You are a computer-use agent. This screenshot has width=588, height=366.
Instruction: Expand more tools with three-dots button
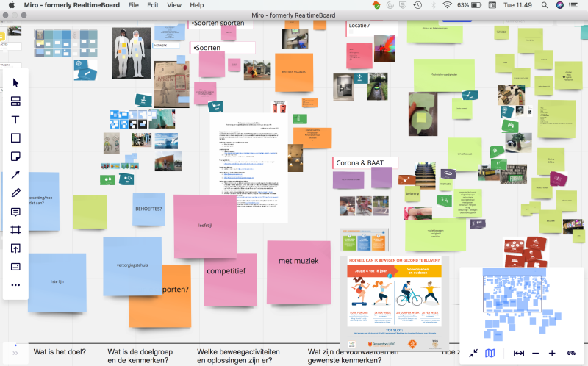[x=16, y=285]
